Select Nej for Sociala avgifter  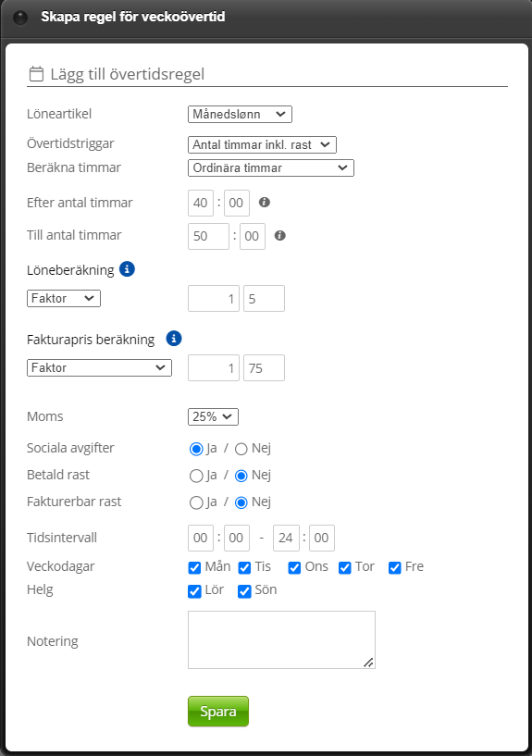point(241,449)
